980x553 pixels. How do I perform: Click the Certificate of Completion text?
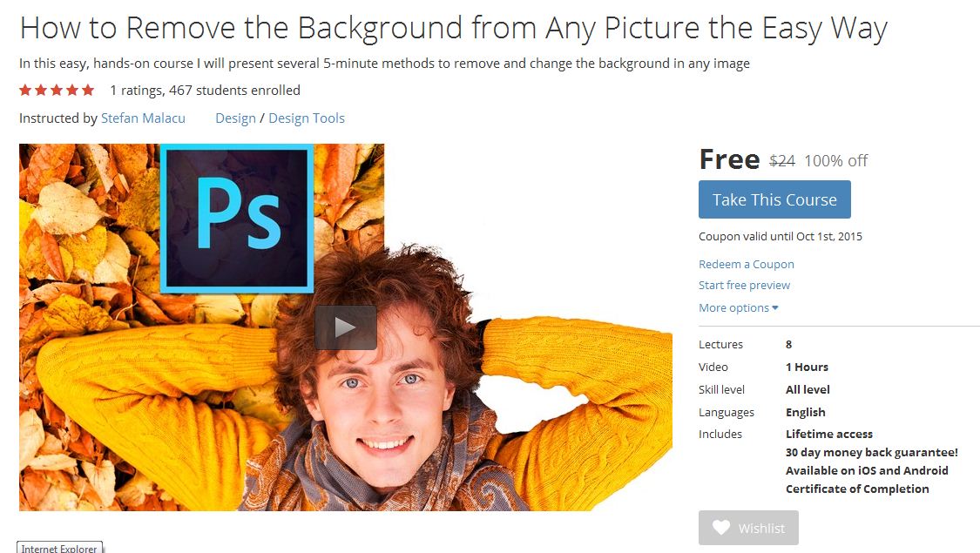tap(857, 489)
